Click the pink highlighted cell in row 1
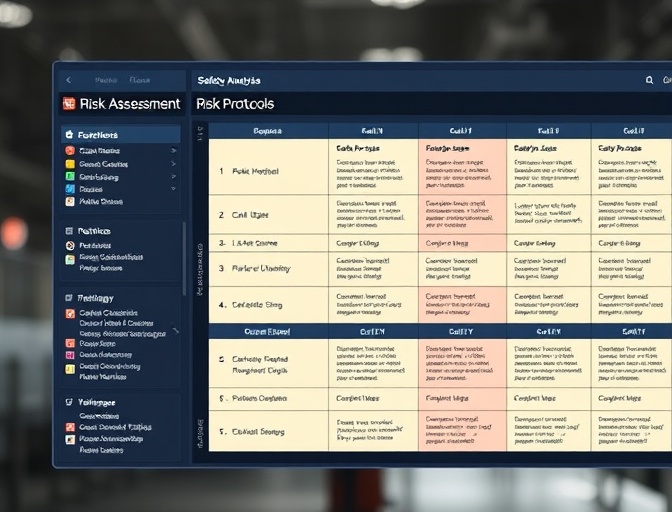The height and width of the screenshot is (512, 672). [x=462, y=167]
